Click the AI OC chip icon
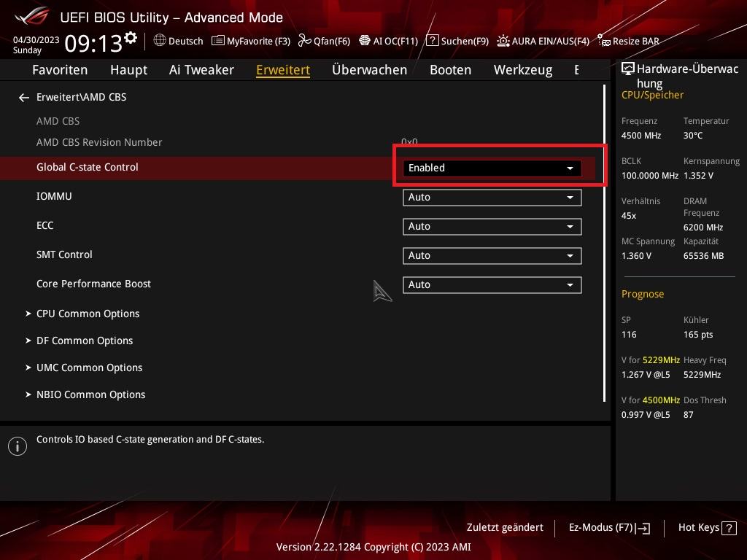This screenshot has width=747, height=560. tap(365, 41)
